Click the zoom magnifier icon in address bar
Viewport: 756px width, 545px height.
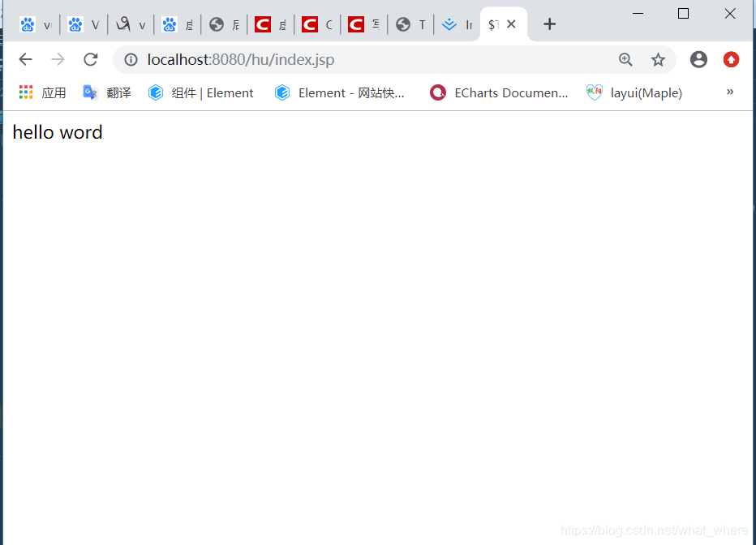coord(625,59)
